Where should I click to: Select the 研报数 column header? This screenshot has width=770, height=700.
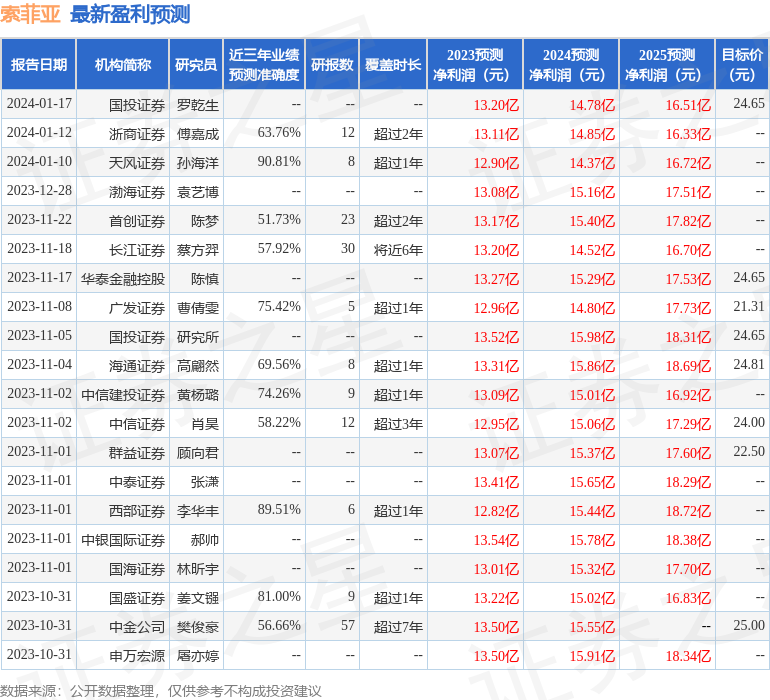pyautogui.click(x=332, y=64)
